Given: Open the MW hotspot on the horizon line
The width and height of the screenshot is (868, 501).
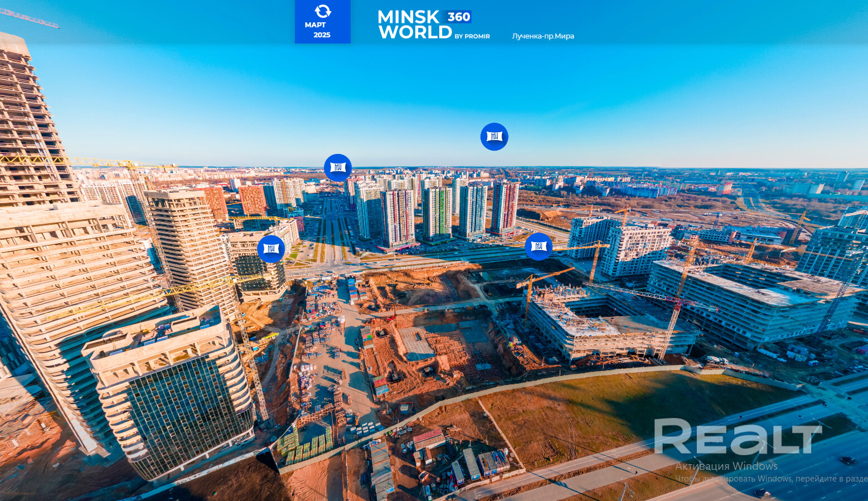Looking at the screenshot, I should [338, 167].
